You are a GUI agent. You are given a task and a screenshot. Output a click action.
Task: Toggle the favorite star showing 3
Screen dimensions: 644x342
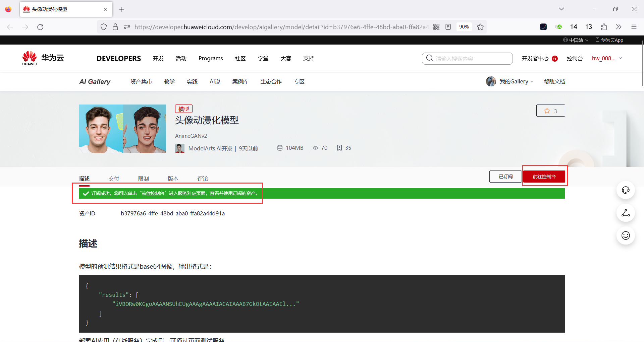click(x=550, y=111)
